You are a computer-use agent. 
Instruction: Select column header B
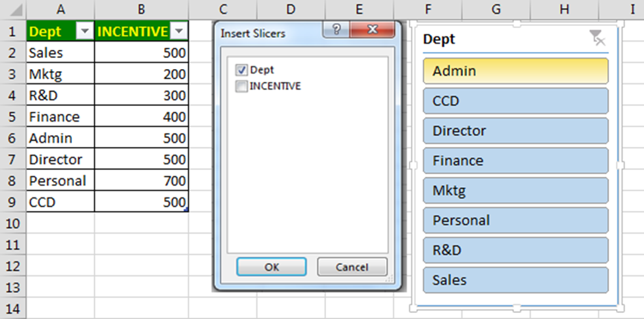point(142,9)
